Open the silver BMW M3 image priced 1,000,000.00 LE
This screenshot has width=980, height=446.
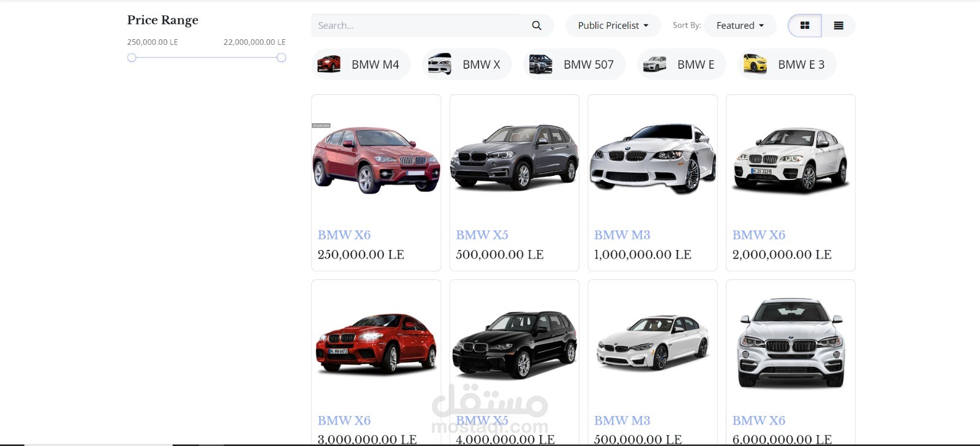click(x=652, y=158)
